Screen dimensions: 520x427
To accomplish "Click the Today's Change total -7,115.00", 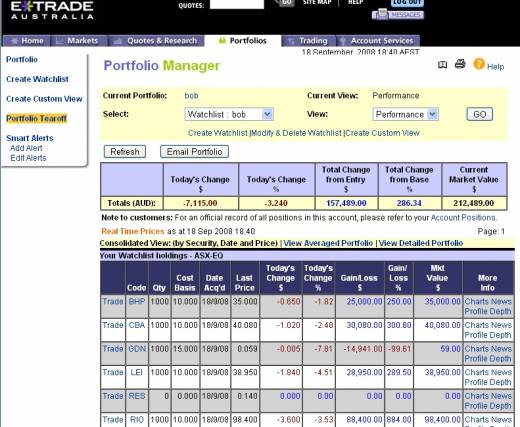I will [x=200, y=203].
